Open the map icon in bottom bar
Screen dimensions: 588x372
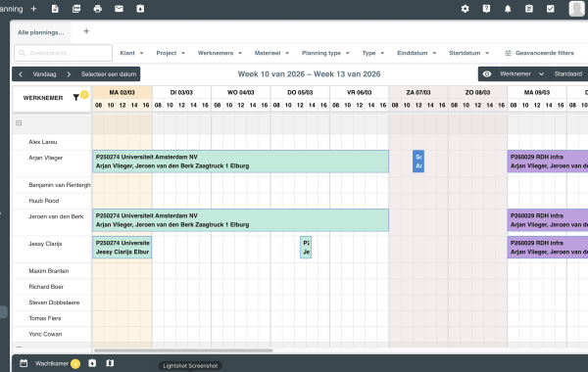(110, 363)
